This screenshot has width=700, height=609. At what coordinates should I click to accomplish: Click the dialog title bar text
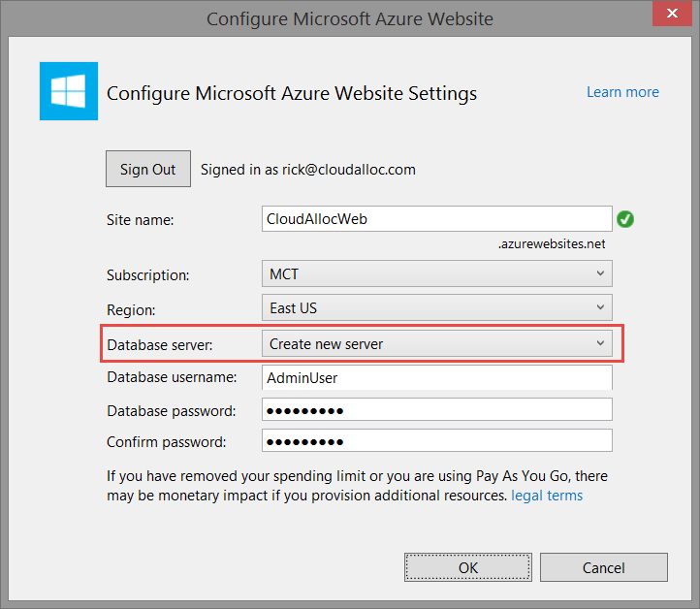(x=350, y=18)
